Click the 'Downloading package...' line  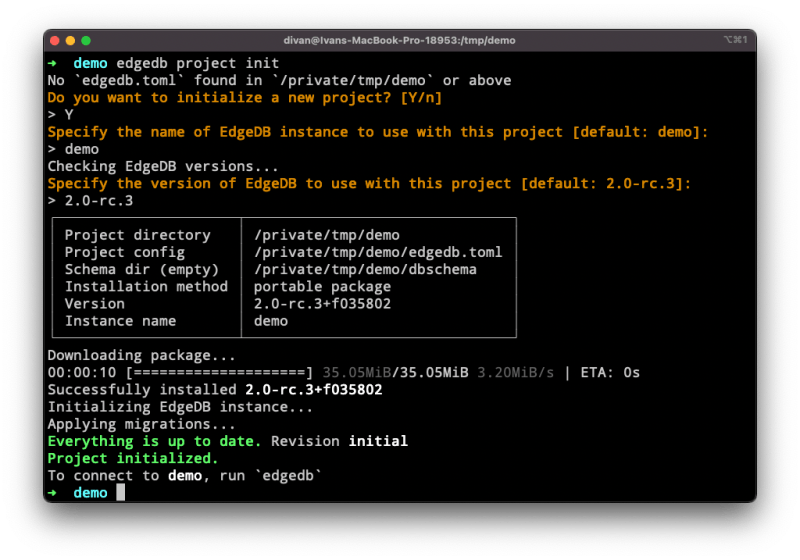(x=142, y=355)
